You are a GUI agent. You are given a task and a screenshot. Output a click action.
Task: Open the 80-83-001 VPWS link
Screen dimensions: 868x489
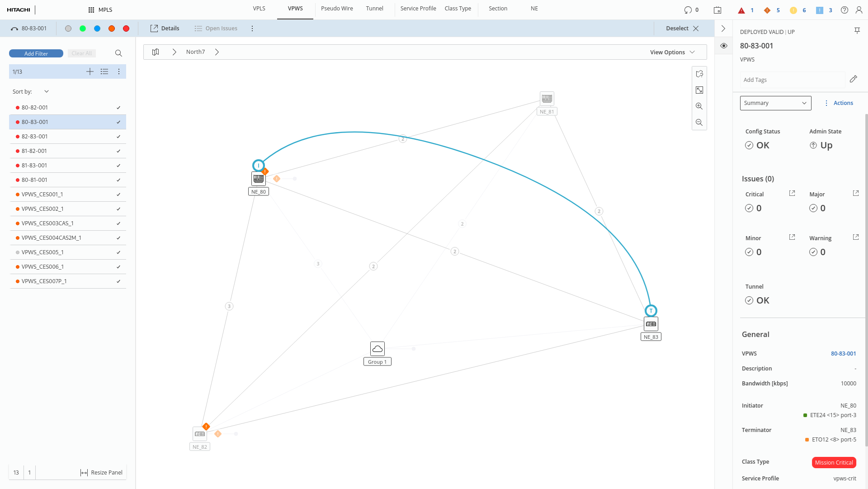point(843,354)
